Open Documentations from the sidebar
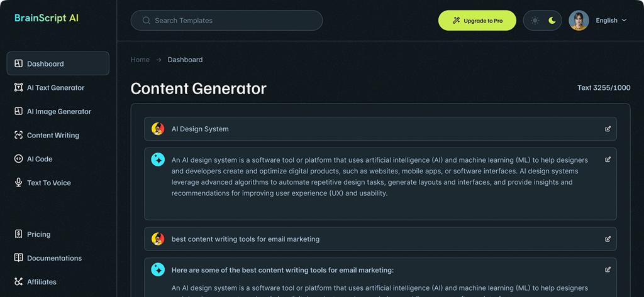Viewport: 644px width, 297px height. click(54, 258)
